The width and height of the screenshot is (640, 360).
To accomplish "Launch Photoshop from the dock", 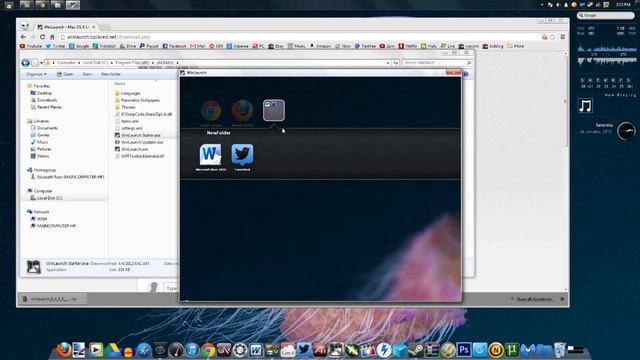I will click(x=464, y=350).
